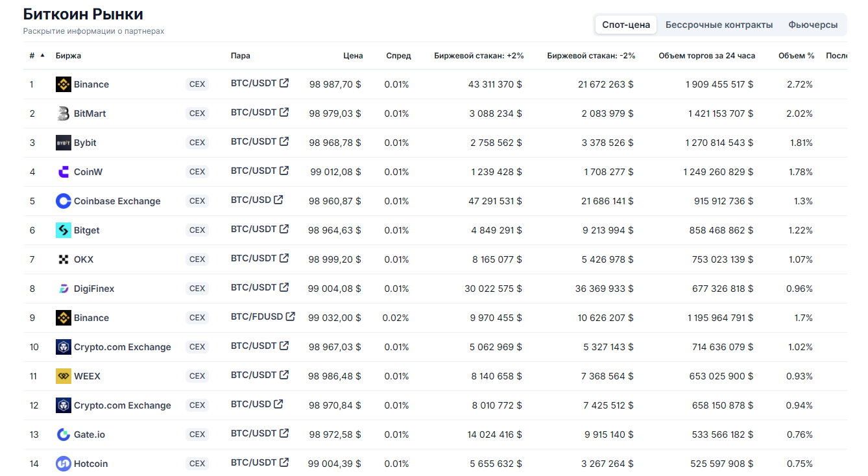Image resolution: width=868 pixels, height=476 pixels.
Task: Click the Binance logo in row 1
Action: [x=63, y=84]
